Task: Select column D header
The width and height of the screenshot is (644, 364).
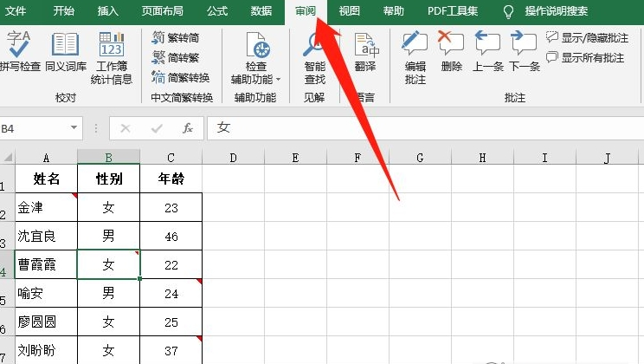Action: 234,158
